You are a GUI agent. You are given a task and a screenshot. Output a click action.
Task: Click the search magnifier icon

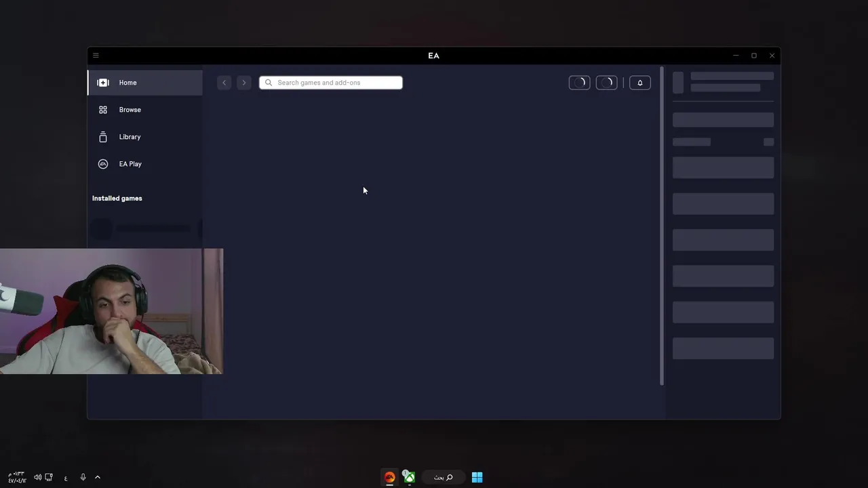click(269, 83)
